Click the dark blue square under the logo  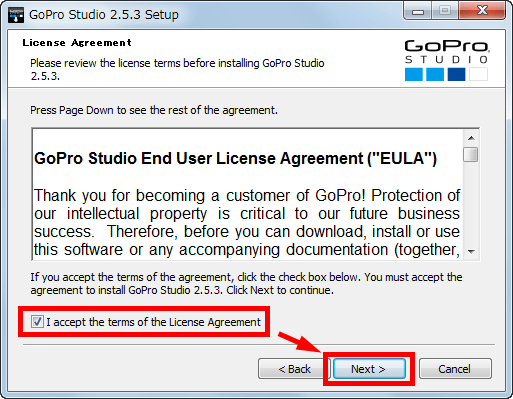[456, 74]
